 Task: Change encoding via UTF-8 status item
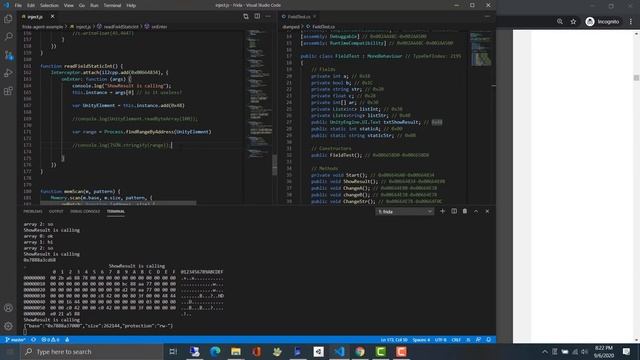pyautogui.click(x=440, y=340)
